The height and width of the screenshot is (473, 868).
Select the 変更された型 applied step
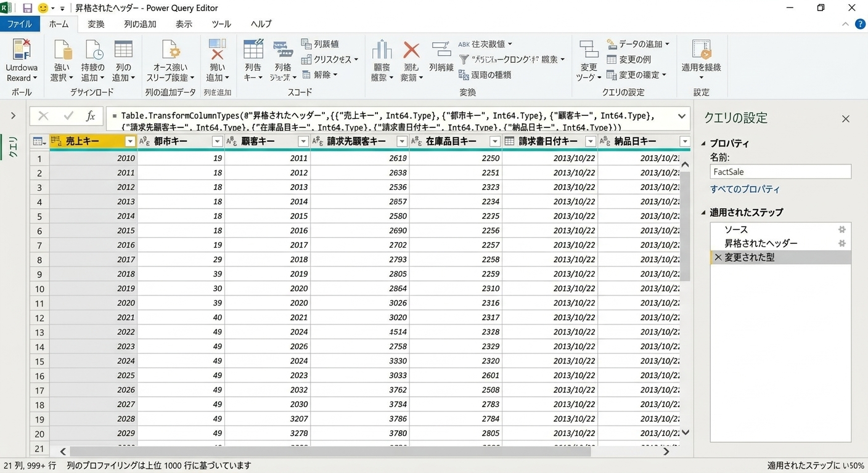pyautogui.click(x=780, y=257)
